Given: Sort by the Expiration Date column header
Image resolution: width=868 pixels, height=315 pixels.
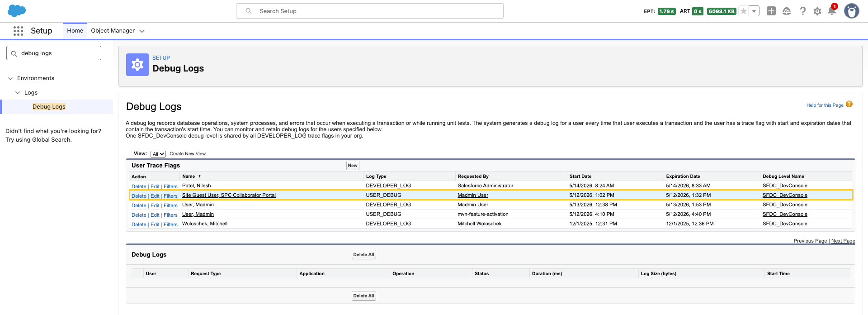Looking at the screenshot, I should (683, 176).
